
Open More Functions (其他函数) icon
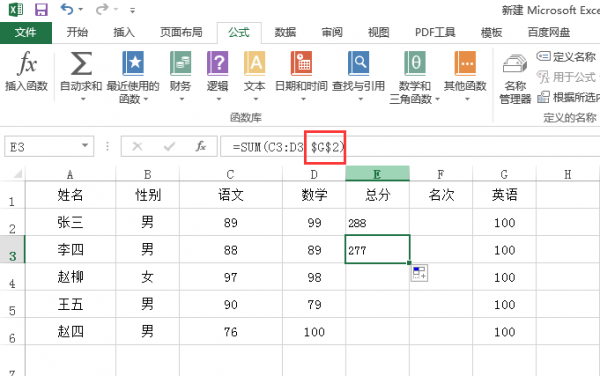tap(465, 63)
